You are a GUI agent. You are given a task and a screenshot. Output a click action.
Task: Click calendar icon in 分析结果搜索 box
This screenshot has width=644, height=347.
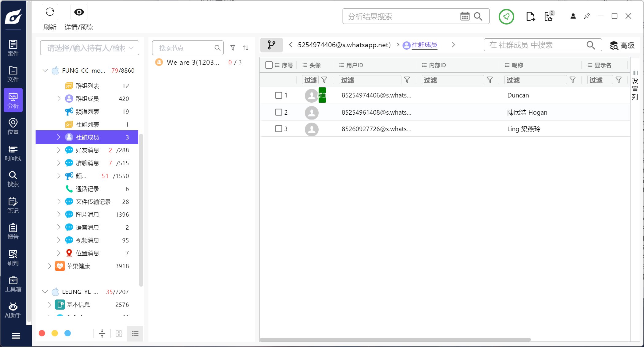pos(465,16)
